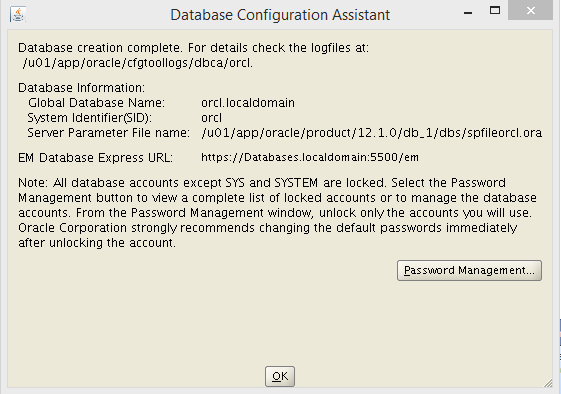The width and height of the screenshot is (561, 394).
Task: Click the 'EM Database Express URL:' label
Action: point(96,158)
